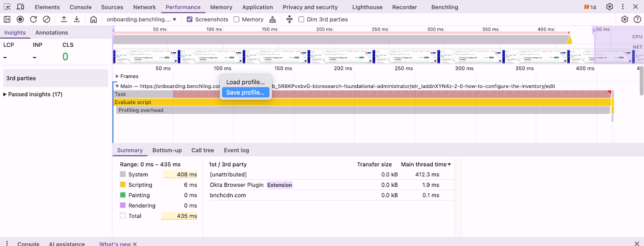Click the reload and record icon
Viewport: 644px width, 246px height.
click(33, 19)
